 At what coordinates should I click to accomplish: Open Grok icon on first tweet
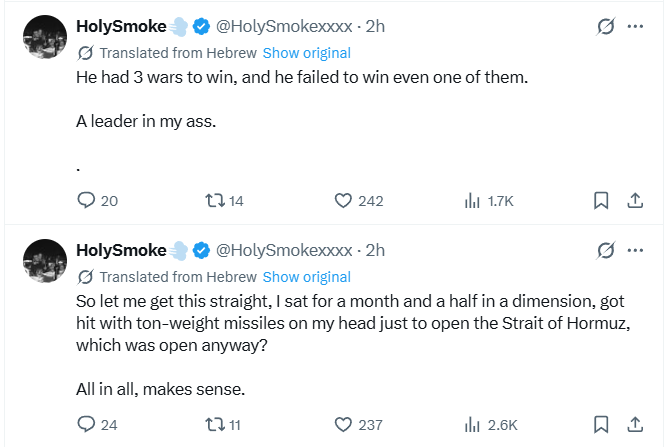point(605,27)
